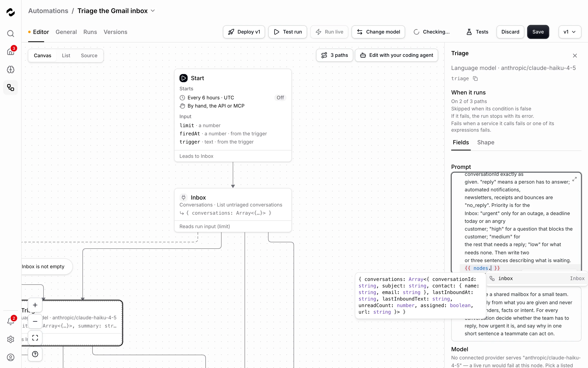Screen dimensions: 588x368
Task: Open the Shape tab in Triage panel
Action: (x=486, y=142)
